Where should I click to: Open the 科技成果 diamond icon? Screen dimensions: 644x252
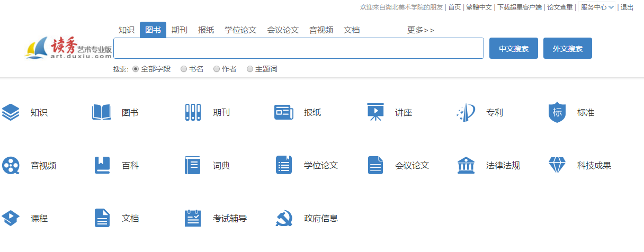pos(557,166)
